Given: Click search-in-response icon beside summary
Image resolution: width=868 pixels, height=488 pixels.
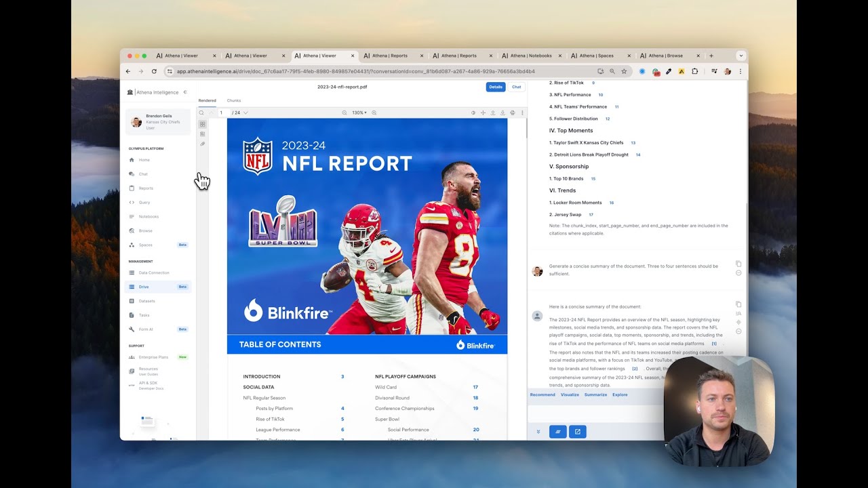Looking at the screenshot, I should (738, 313).
